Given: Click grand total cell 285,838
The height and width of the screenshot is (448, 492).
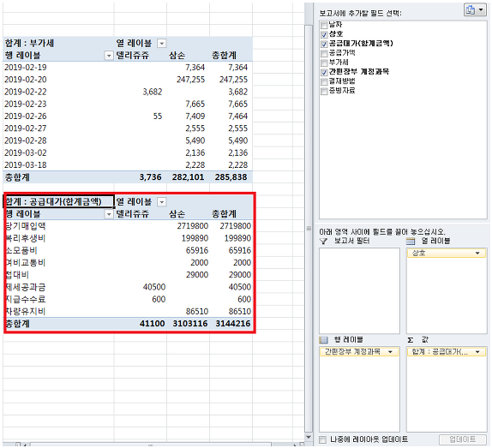Looking at the screenshot, I should point(231,177).
